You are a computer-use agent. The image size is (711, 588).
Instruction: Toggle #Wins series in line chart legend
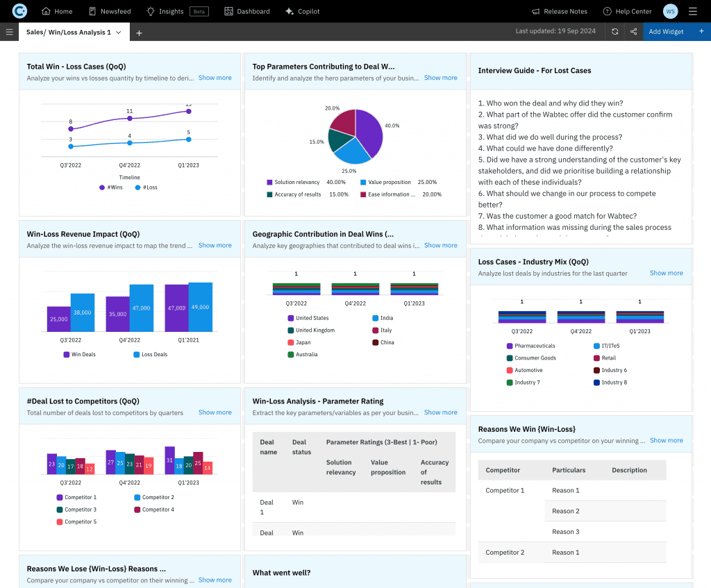pyautogui.click(x=111, y=187)
